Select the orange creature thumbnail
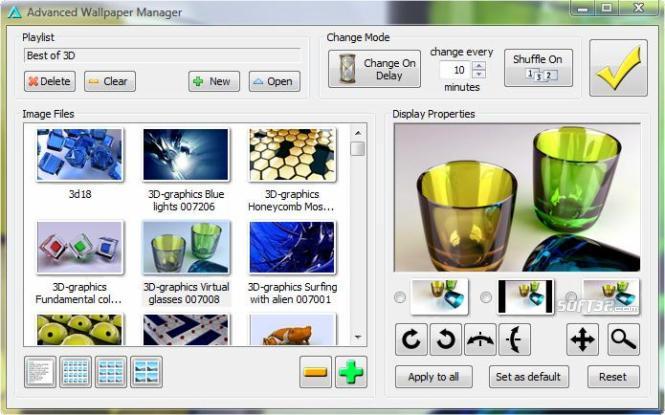This screenshot has height=415, width=665. point(292,329)
